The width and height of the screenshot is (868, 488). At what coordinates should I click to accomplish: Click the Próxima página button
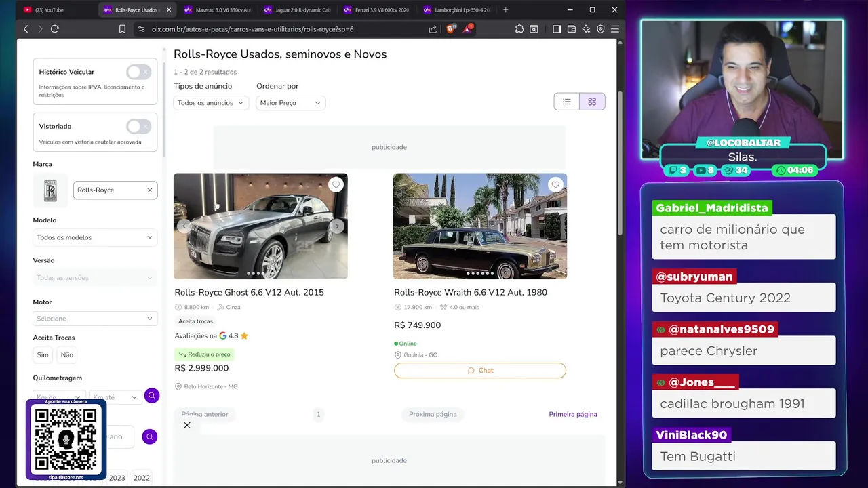click(433, 414)
